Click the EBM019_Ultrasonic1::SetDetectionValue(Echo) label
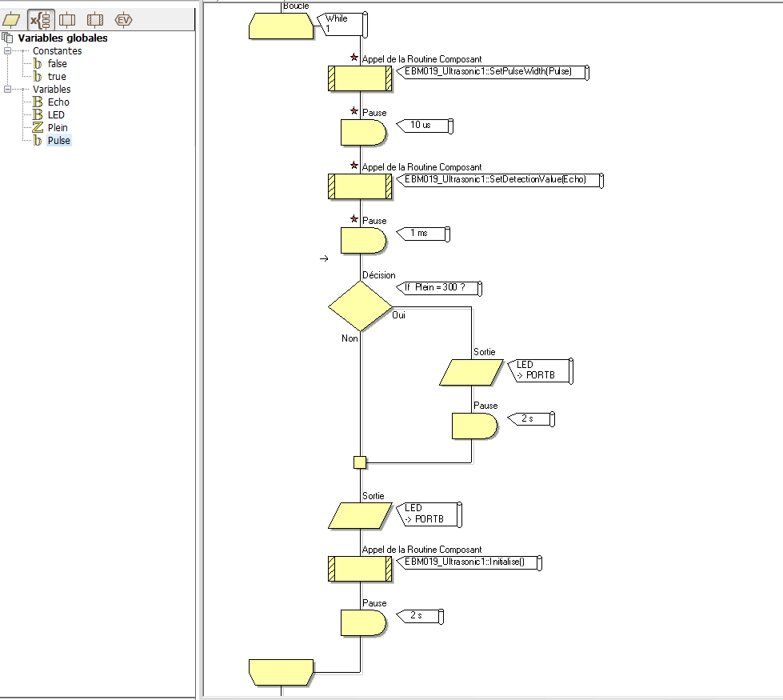 [500, 180]
